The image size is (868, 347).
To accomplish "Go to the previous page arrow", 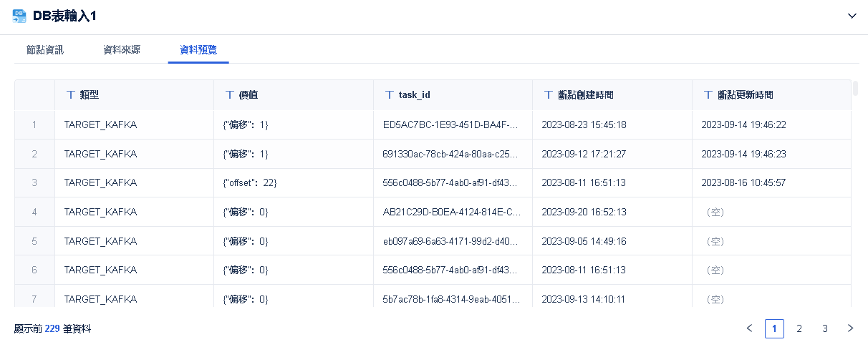I will pyautogui.click(x=749, y=328).
